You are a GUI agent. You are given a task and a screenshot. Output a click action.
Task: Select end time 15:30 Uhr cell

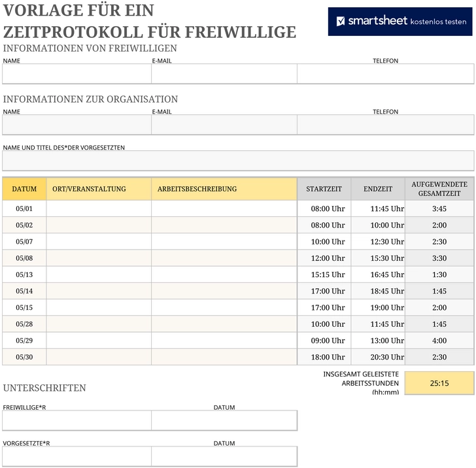coord(378,258)
